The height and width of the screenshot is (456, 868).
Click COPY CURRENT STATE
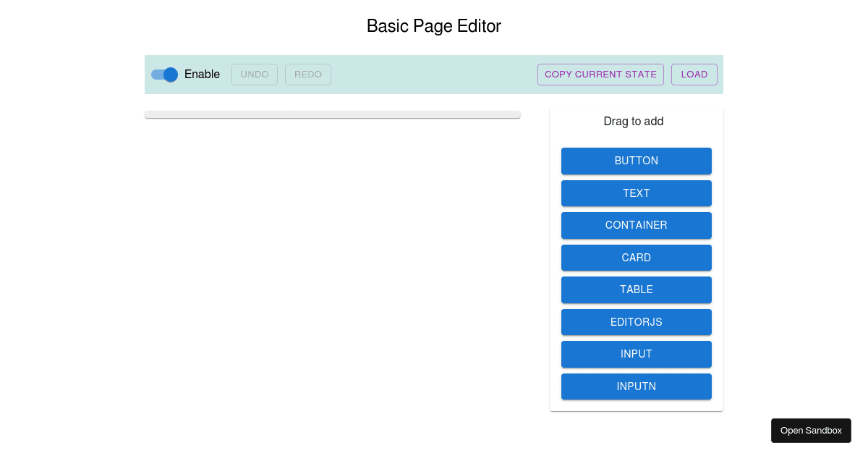pyautogui.click(x=600, y=74)
